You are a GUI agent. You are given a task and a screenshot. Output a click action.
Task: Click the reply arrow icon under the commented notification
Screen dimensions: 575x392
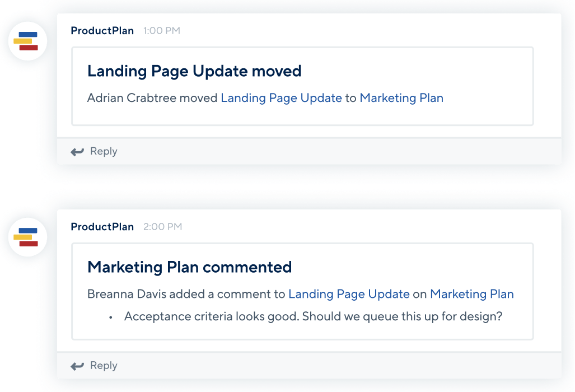77,366
